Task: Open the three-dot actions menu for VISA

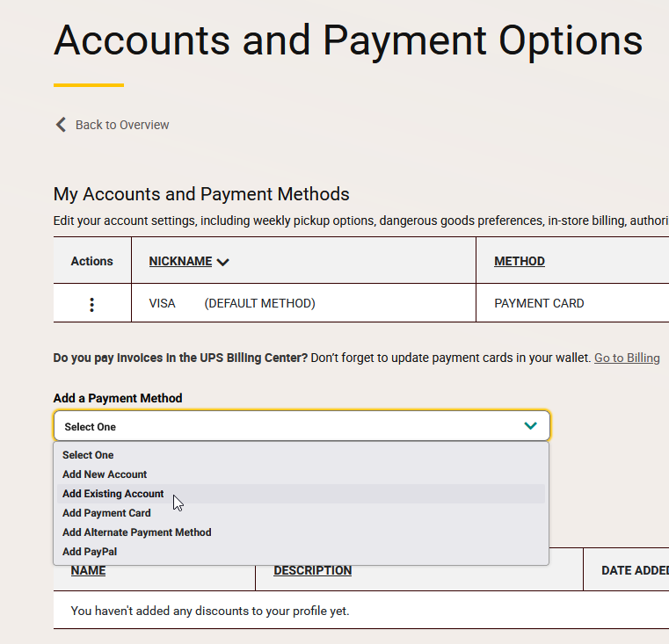Action: click(92, 304)
